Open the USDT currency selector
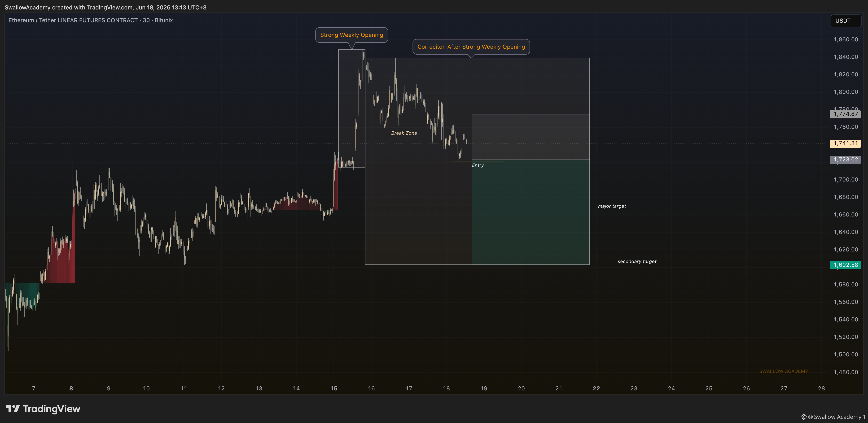 pos(846,21)
